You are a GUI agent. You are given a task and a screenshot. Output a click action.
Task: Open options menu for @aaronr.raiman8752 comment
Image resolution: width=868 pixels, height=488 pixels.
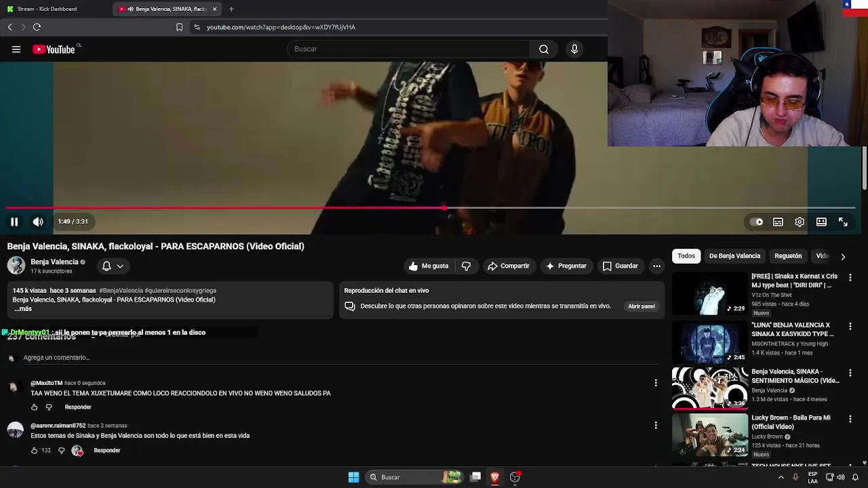[x=656, y=426]
